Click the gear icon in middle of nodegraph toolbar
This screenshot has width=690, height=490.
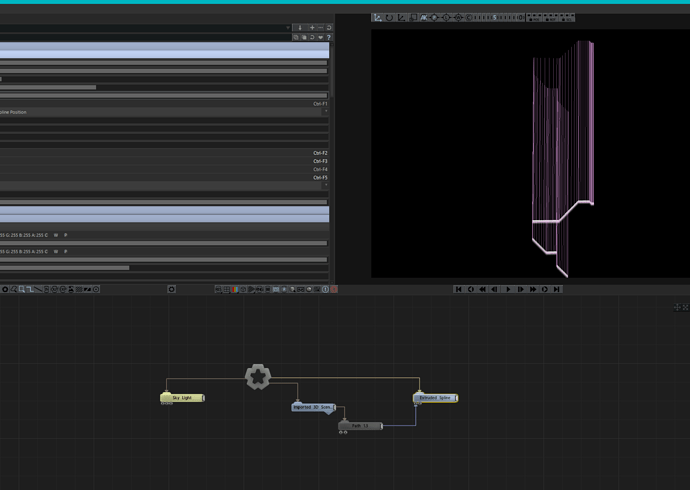tap(172, 289)
